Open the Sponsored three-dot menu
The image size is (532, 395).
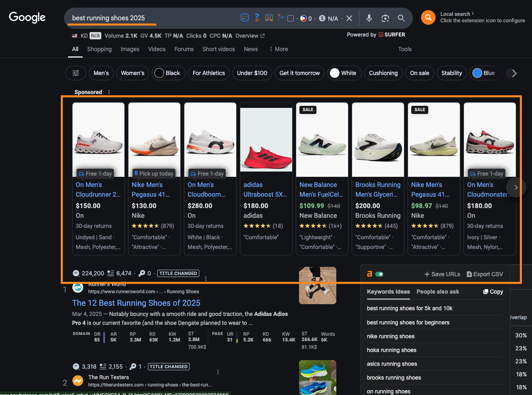(x=109, y=92)
